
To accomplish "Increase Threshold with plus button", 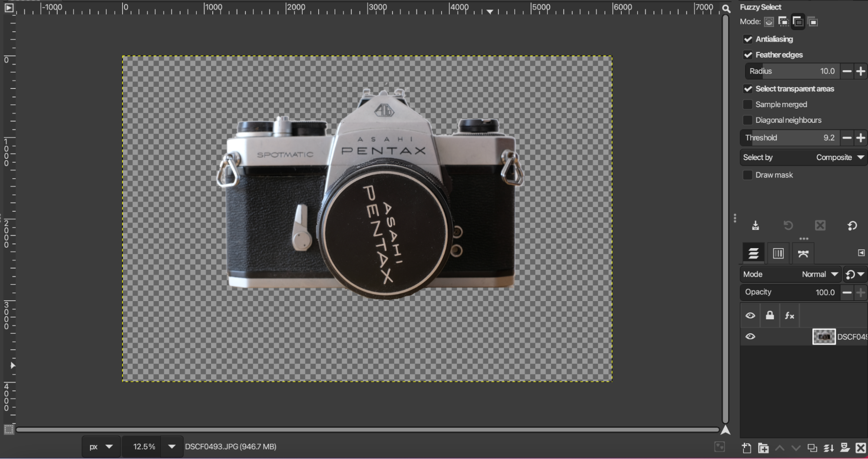I will click(x=861, y=138).
